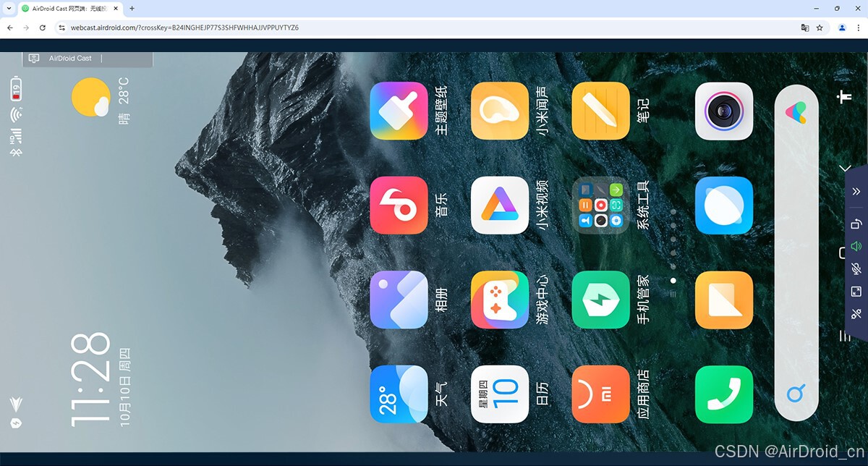Tap the accessibility figure icon

click(844, 97)
